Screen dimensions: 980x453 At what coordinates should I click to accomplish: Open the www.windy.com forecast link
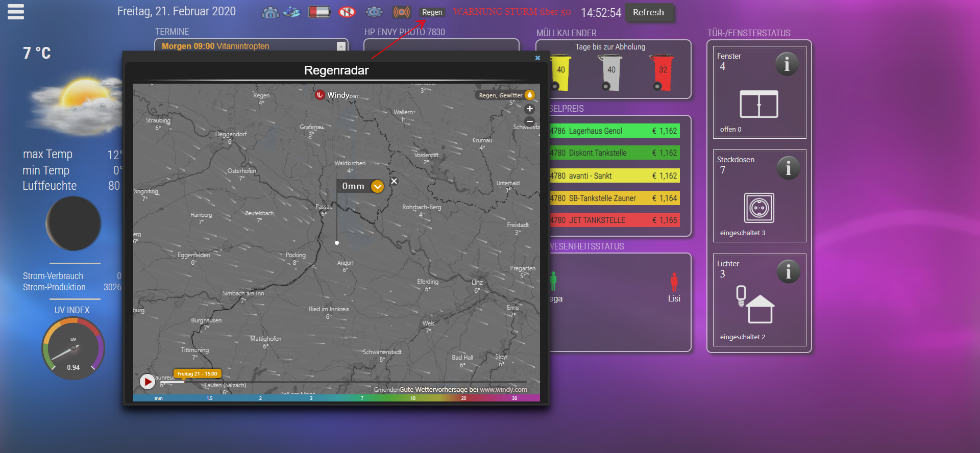click(x=503, y=389)
